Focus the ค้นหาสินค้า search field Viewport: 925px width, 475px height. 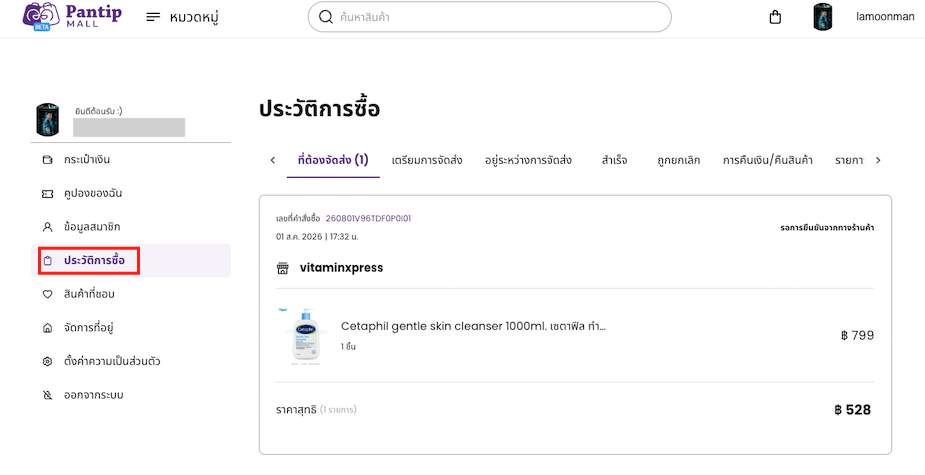[x=490, y=17]
